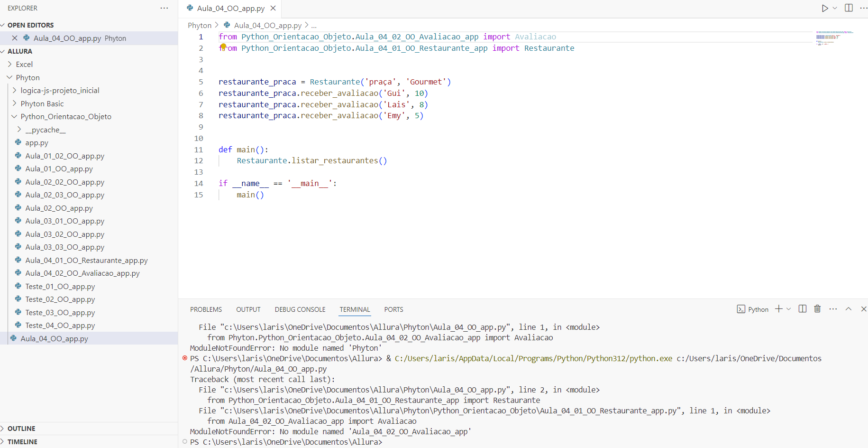Image resolution: width=868 pixels, height=448 pixels.
Task: Kill terminal with trash icon
Action: [x=817, y=309]
